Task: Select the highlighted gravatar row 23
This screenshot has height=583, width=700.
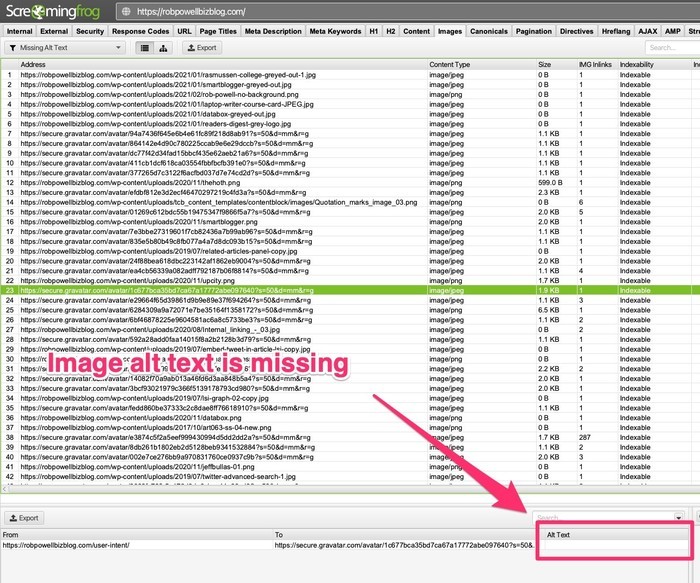Action: [350, 291]
